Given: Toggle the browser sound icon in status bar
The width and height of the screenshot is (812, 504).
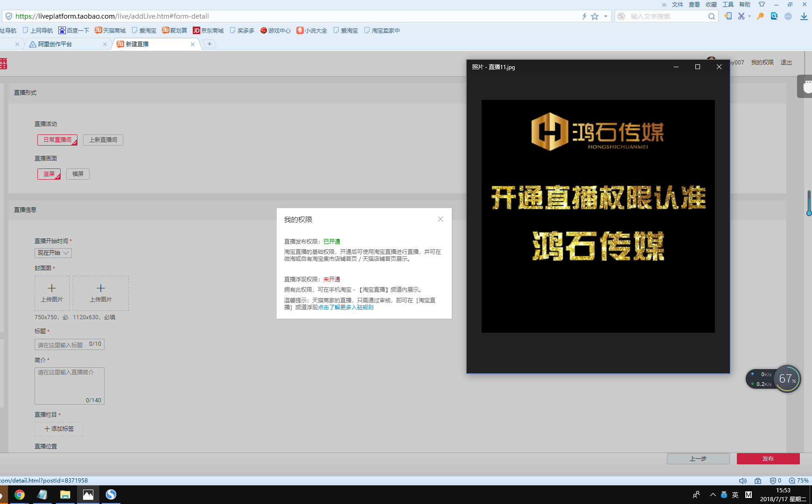Looking at the screenshot, I should pyautogui.click(x=743, y=481).
